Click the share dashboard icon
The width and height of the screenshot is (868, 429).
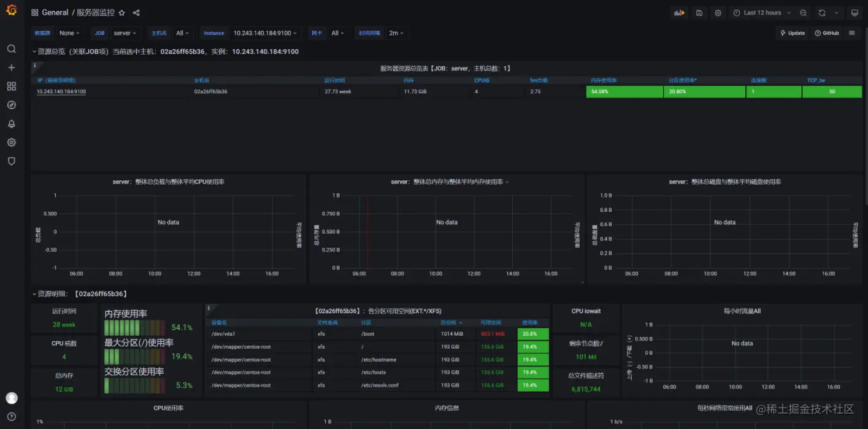136,13
